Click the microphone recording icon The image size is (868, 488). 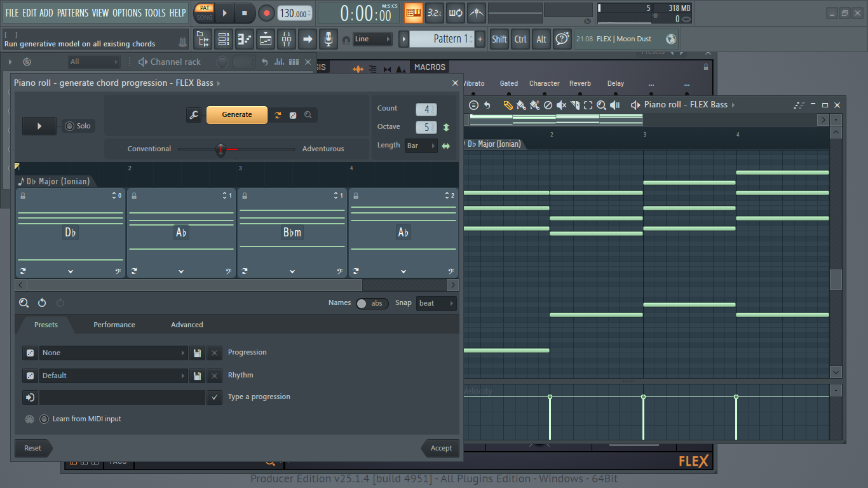(328, 39)
